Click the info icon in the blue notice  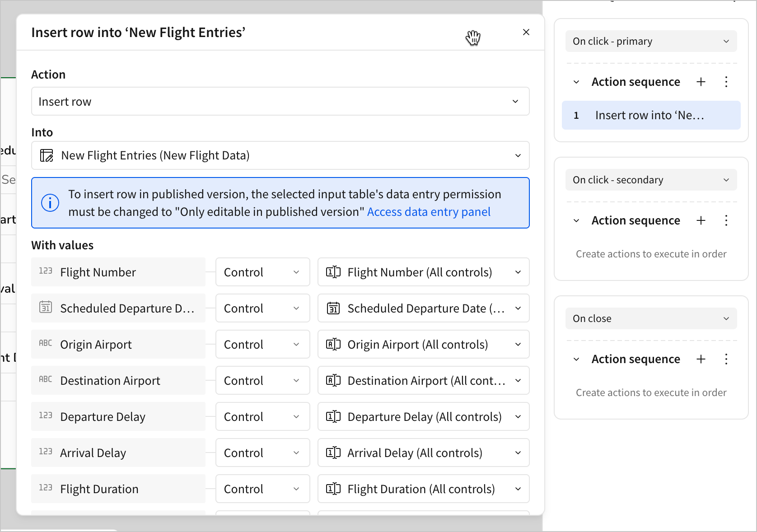coord(50,203)
